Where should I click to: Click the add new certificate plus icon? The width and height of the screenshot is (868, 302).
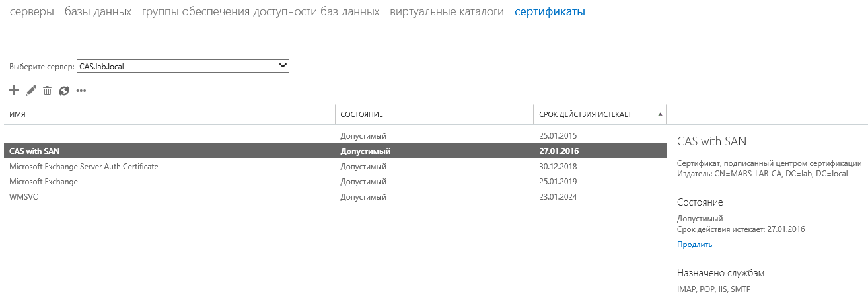pos(15,91)
